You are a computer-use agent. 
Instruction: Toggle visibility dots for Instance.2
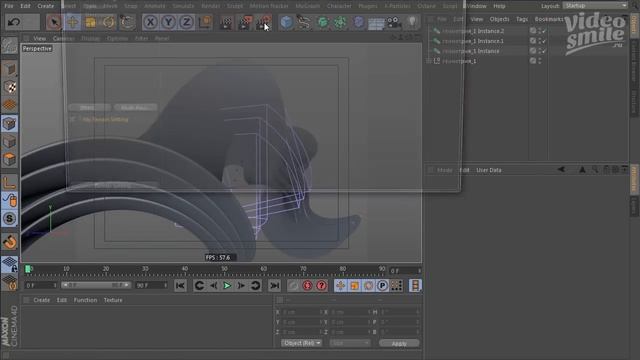540,31
